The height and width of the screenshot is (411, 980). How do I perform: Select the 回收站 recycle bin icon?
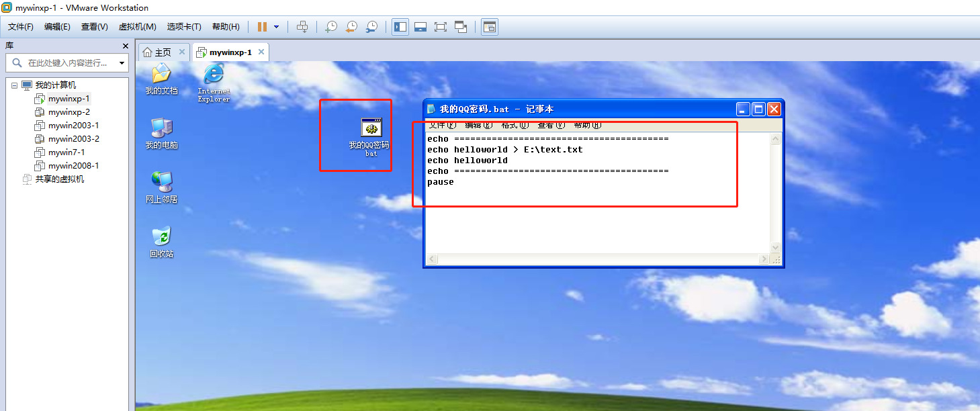(161, 242)
